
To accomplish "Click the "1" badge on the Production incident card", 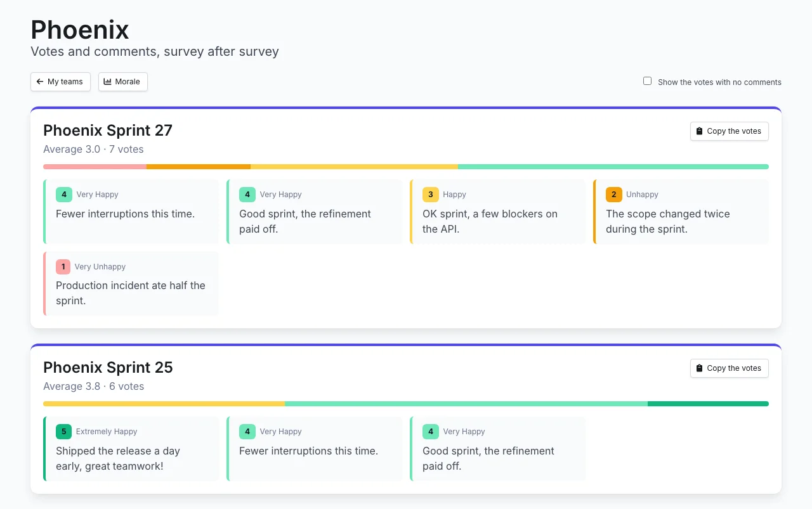I will point(63,267).
